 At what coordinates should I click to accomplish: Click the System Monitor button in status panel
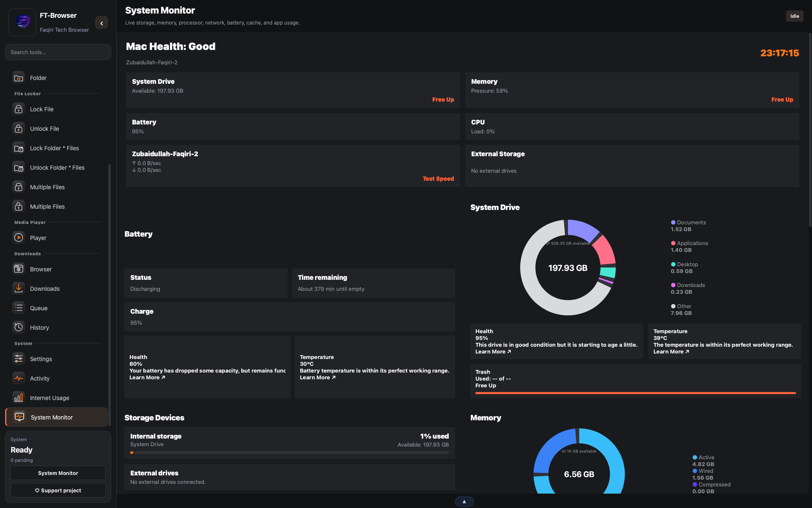click(58, 473)
